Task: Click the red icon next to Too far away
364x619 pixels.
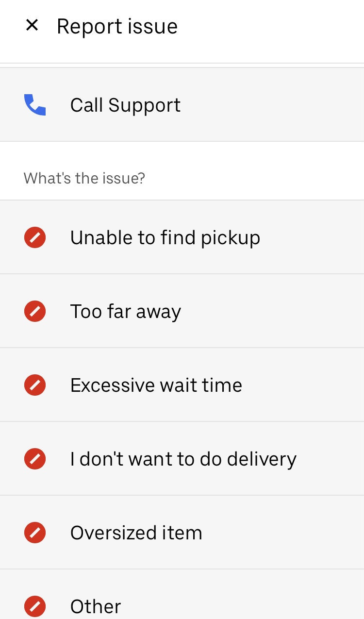Action: (34, 311)
